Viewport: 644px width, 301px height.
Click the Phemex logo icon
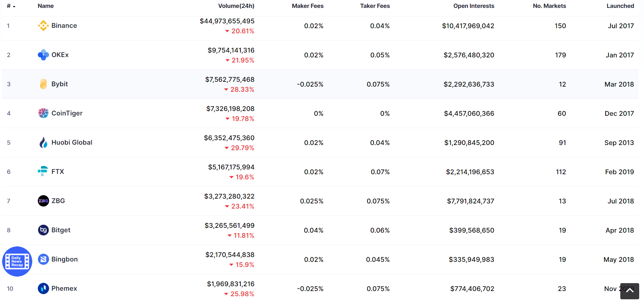point(43,289)
